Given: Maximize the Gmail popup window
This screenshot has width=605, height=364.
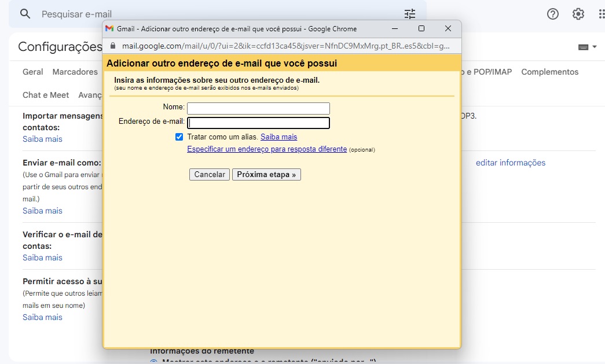Looking at the screenshot, I should pyautogui.click(x=421, y=28).
